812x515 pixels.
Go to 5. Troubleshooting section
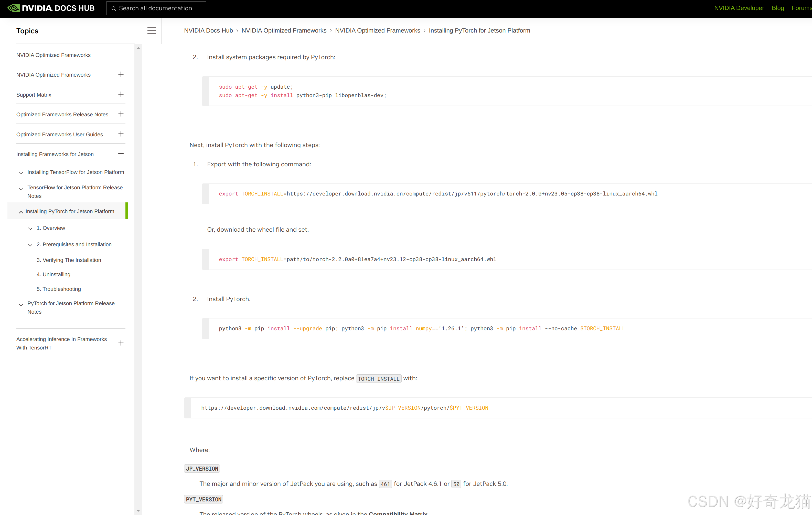(59, 289)
